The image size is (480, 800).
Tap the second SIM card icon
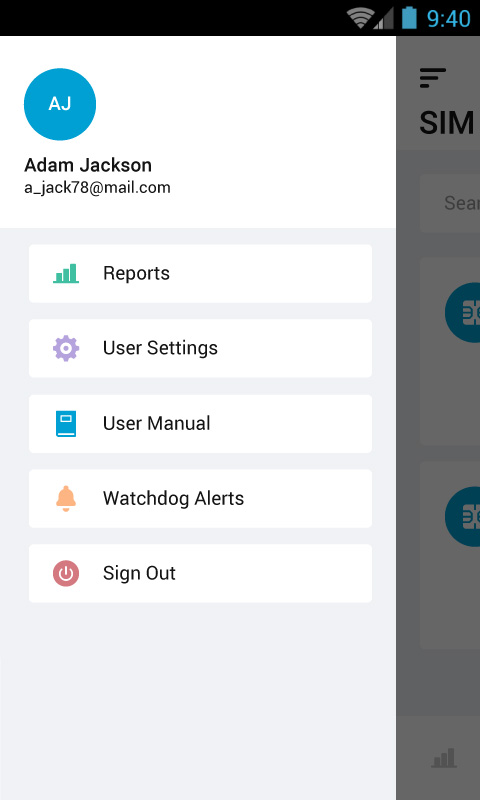tap(462, 516)
